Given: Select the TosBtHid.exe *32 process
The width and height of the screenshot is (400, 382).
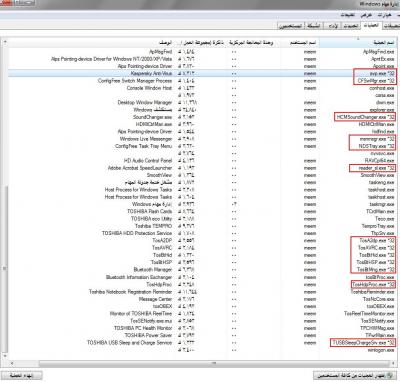Looking at the screenshot, I should pyautogui.click(x=377, y=255).
